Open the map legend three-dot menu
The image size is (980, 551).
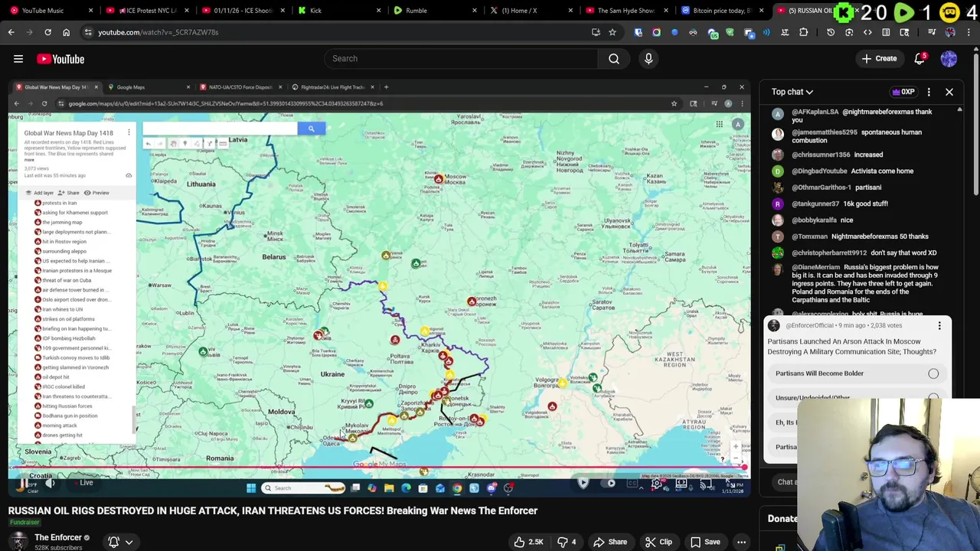(129, 132)
